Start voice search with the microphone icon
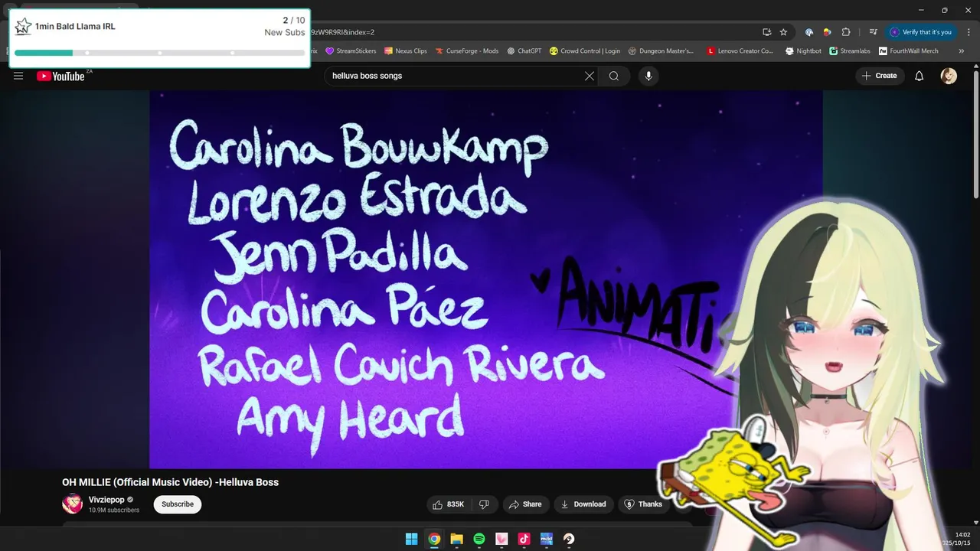 (648, 76)
